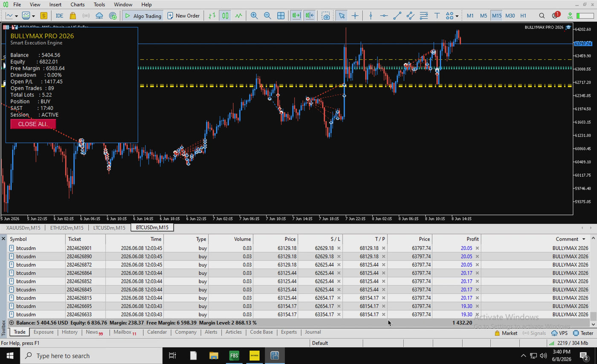Viewport: 597px width, 364px height.
Task: Switch chart to line chart mode
Action: [238, 16]
